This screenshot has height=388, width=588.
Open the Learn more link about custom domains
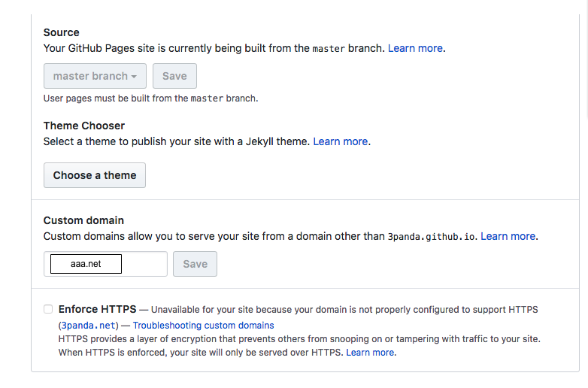pos(508,237)
